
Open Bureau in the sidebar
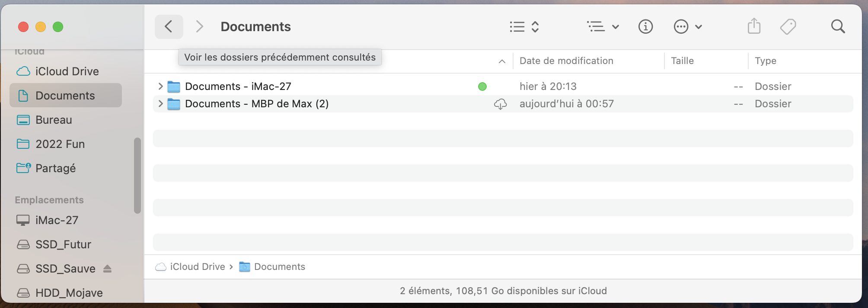[54, 120]
